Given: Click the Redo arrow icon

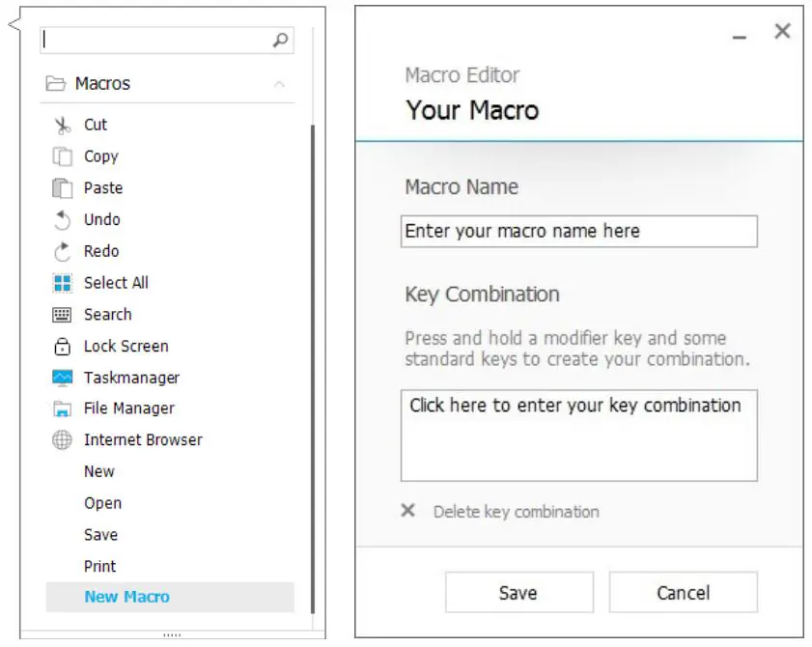Looking at the screenshot, I should click(x=63, y=252).
